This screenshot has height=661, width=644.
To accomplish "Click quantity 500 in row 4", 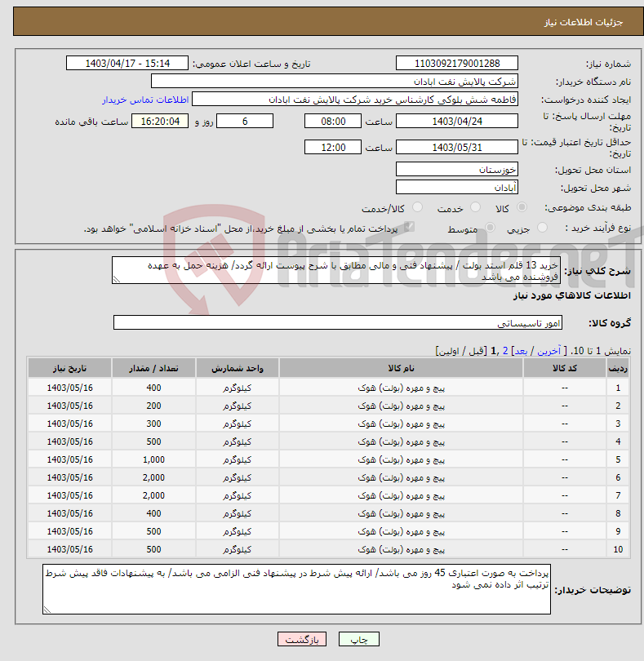I will point(153,441).
